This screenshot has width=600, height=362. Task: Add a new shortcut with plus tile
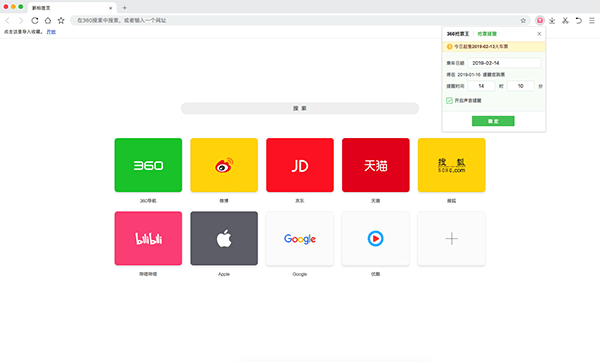452,238
